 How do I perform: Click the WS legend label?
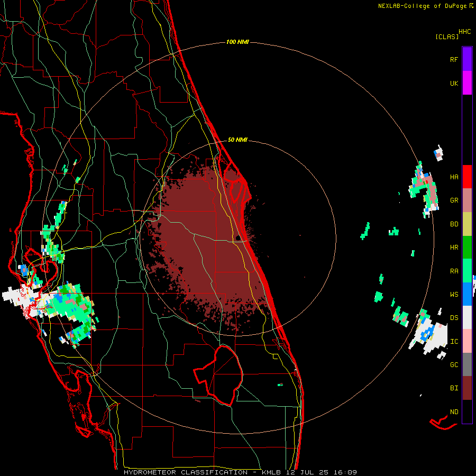click(x=454, y=294)
